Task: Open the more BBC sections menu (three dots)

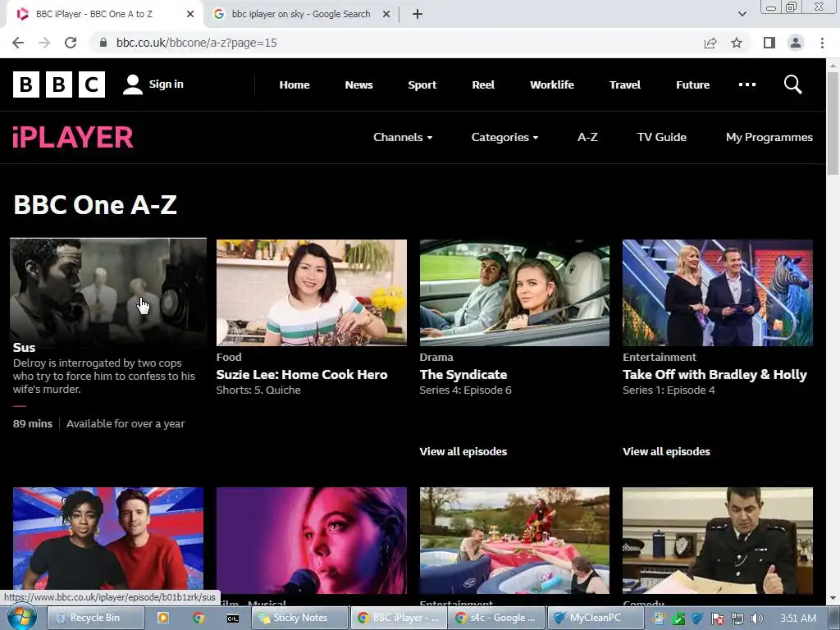Action: tap(746, 84)
